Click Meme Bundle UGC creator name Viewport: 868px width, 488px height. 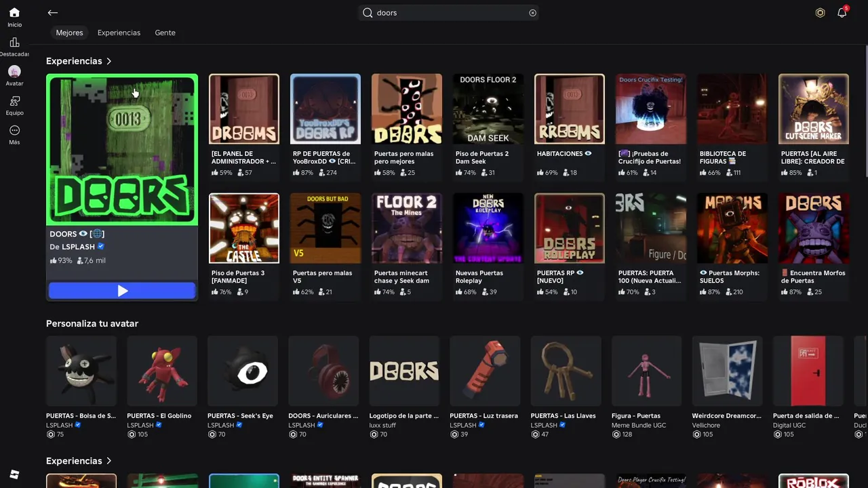(x=639, y=426)
